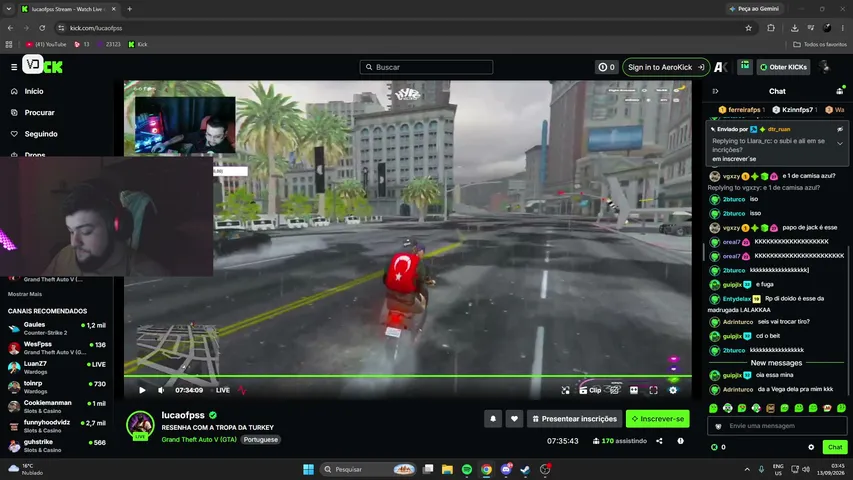Click Presentear inscrições button
The width and height of the screenshot is (853, 480).
(574, 419)
